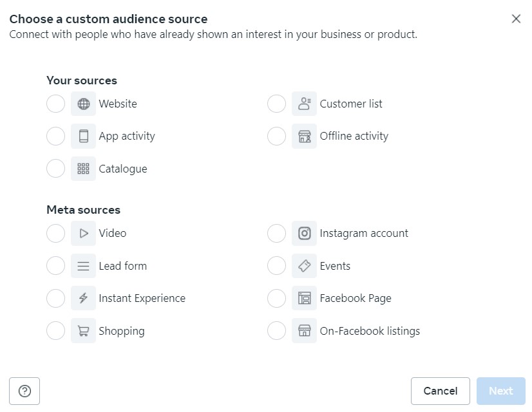Click the Catalogue label text
This screenshot has height=412, width=532.
123,169
